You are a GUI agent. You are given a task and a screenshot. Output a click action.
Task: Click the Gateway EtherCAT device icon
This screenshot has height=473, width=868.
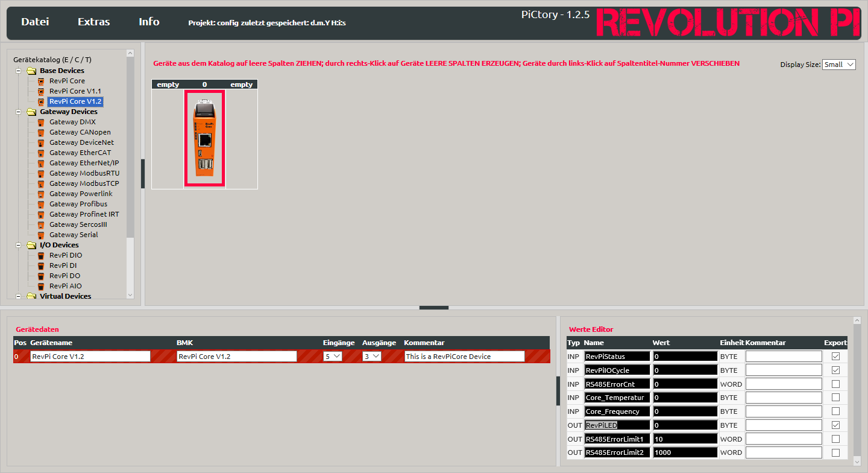tap(41, 153)
